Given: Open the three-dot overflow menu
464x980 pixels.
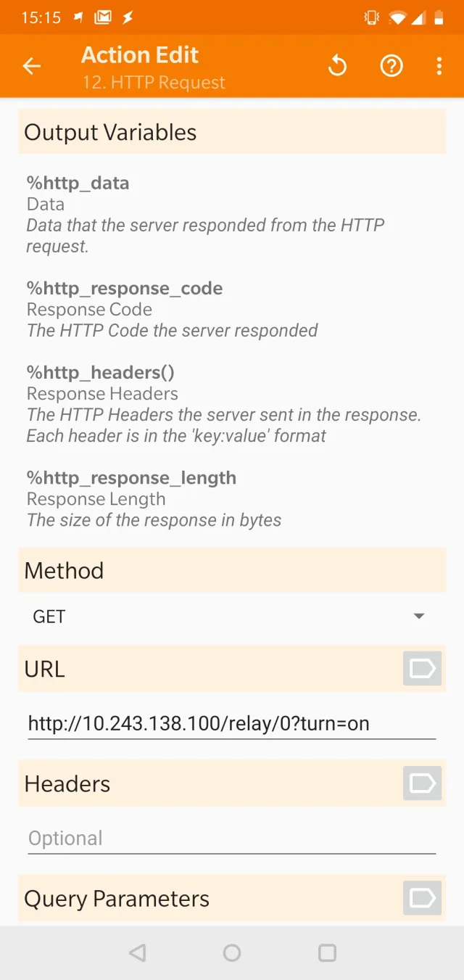Looking at the screenshot, I should [439, 67].
